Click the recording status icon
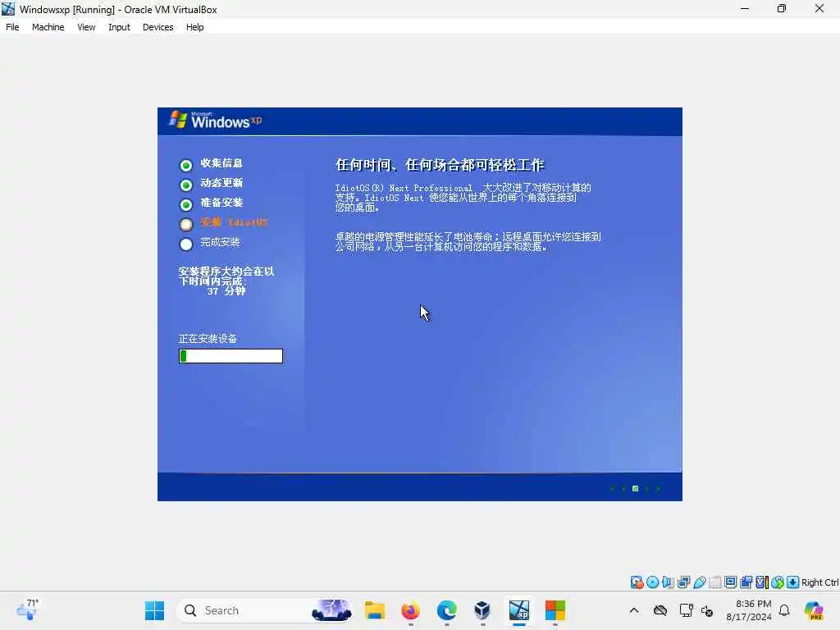This screenshot has height=630, width=840. click(x=746, y=582)
